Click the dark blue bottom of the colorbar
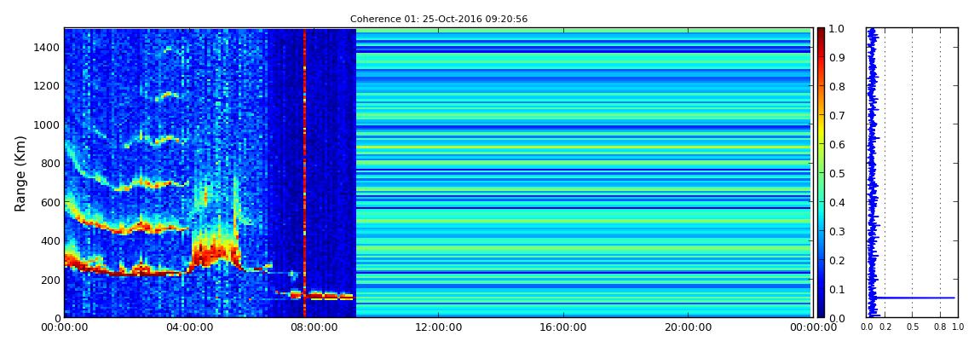This screenshot has width=980, height=347. tap(821, 310)
